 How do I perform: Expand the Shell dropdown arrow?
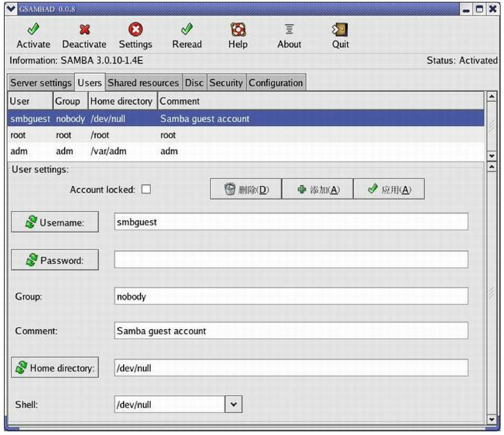coord(234,405)
